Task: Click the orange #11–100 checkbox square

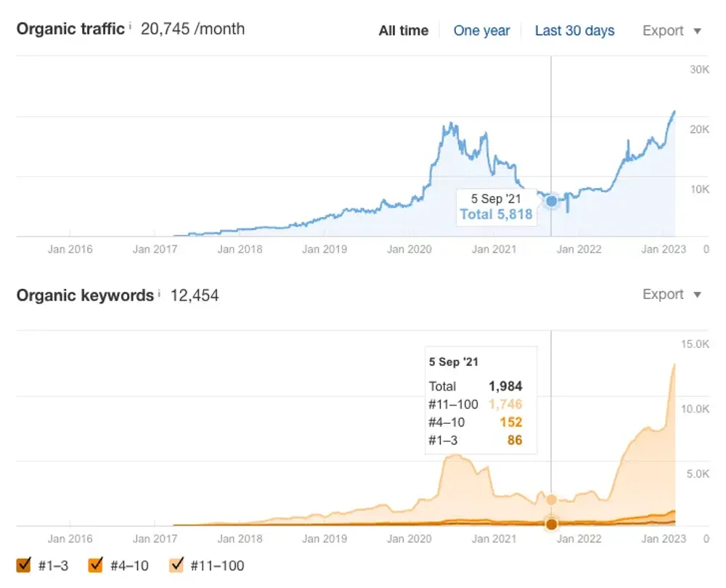Action: [x=176, y=565]
